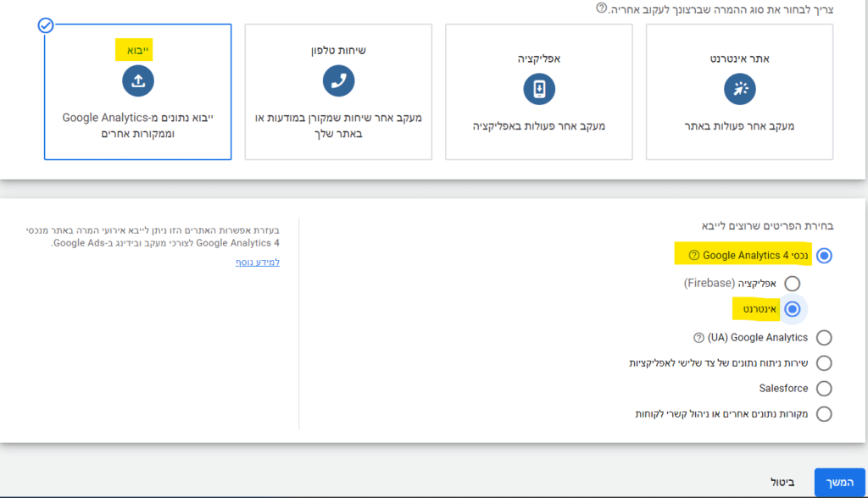Open help icon beside conversion type heading

point(601,8)
